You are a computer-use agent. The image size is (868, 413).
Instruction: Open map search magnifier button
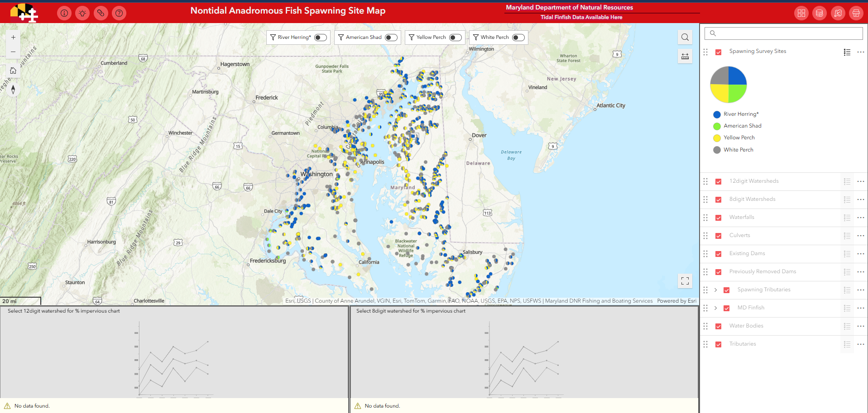[685, 38]
